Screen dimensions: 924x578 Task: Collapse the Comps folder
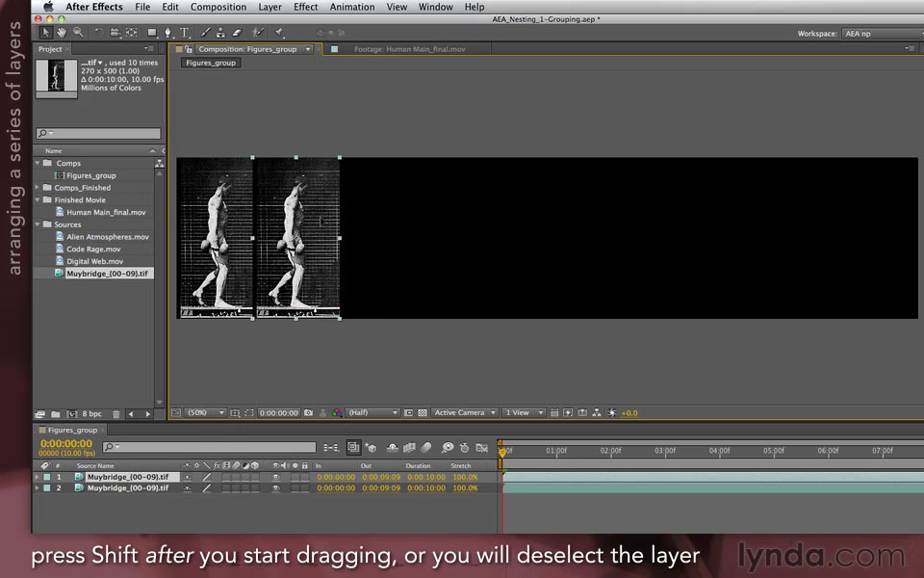click(x=38, y=164)
